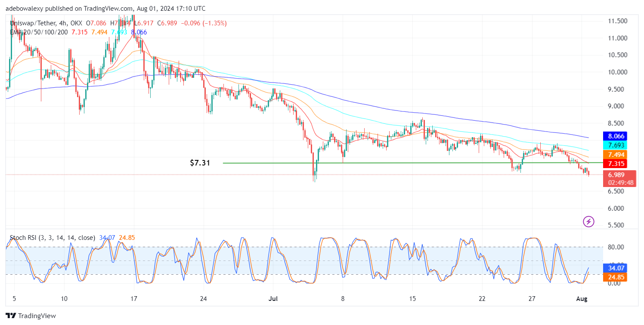This screenshot has height=325, width=644.
Task: Click the countdown timer 02:49:48
Action: (620, 183)
